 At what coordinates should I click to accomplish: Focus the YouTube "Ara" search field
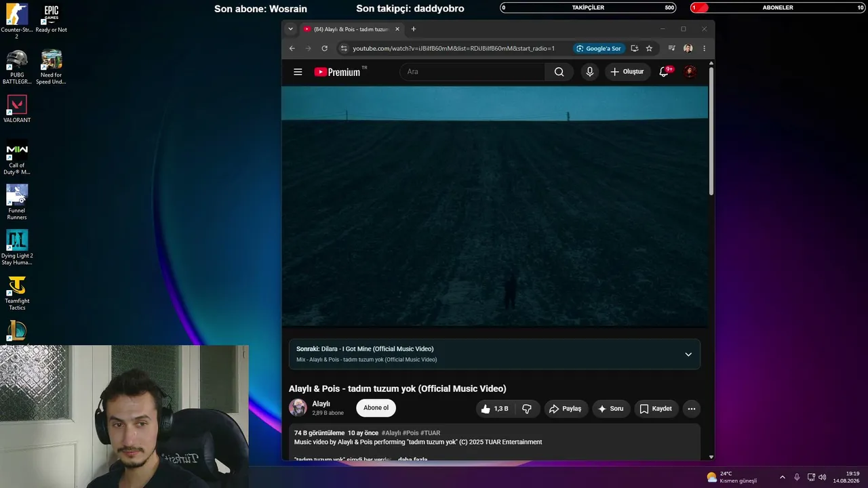click(472, 72)
